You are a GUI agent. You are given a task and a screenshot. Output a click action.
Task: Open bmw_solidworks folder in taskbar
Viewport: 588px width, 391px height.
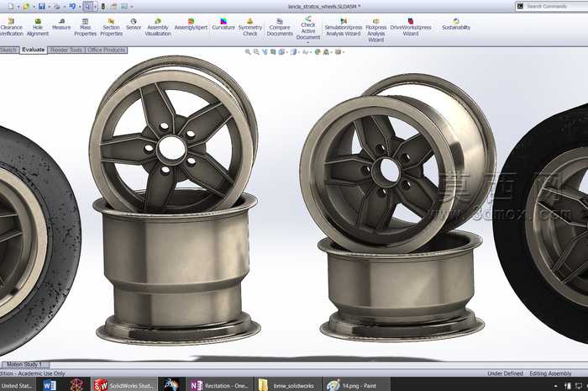click(287, 385)
